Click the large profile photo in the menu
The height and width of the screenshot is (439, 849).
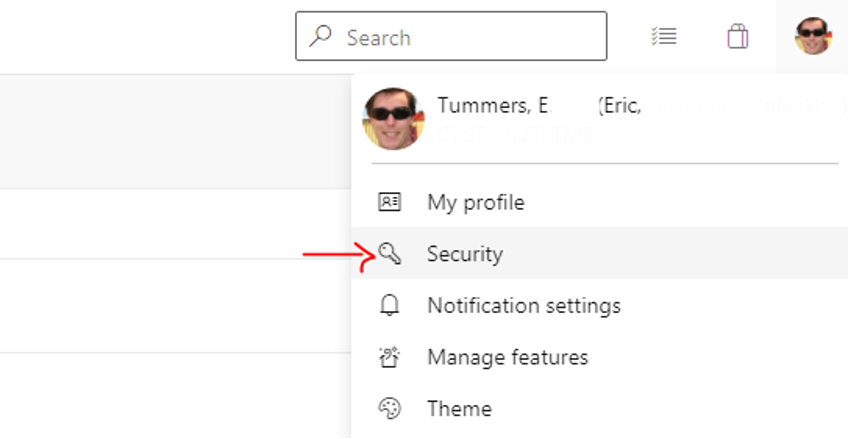click(x=393, y=118)
